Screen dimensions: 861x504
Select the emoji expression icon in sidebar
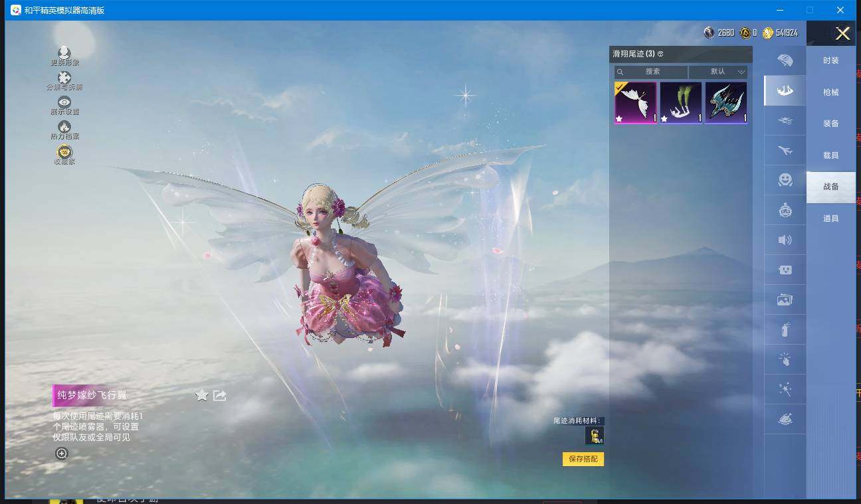(x=785, y=180)
